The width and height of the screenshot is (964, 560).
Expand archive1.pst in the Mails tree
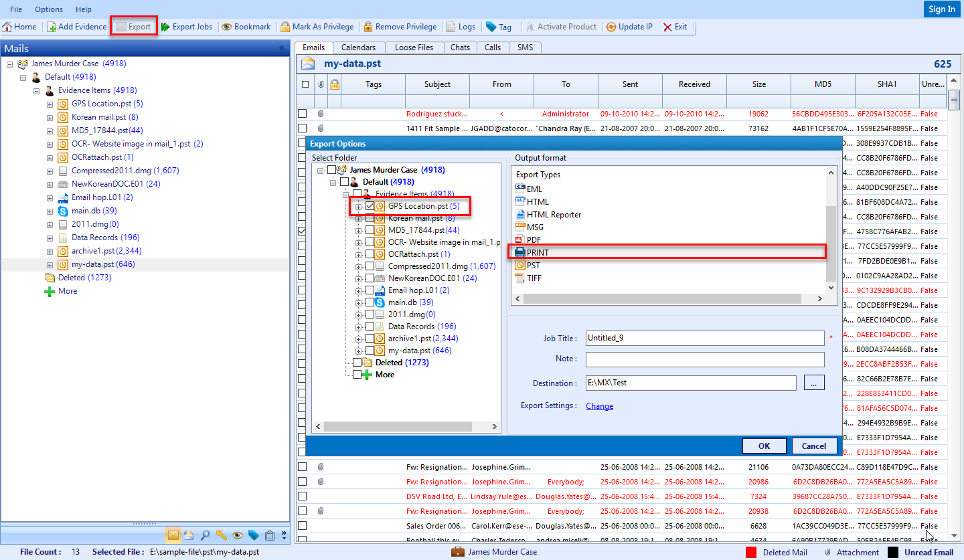click(x=50, y=251)
